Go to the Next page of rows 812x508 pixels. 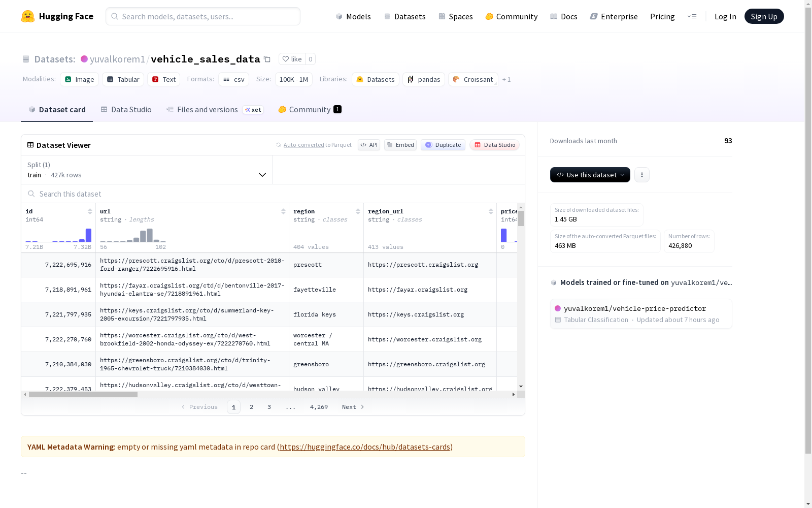353,407
